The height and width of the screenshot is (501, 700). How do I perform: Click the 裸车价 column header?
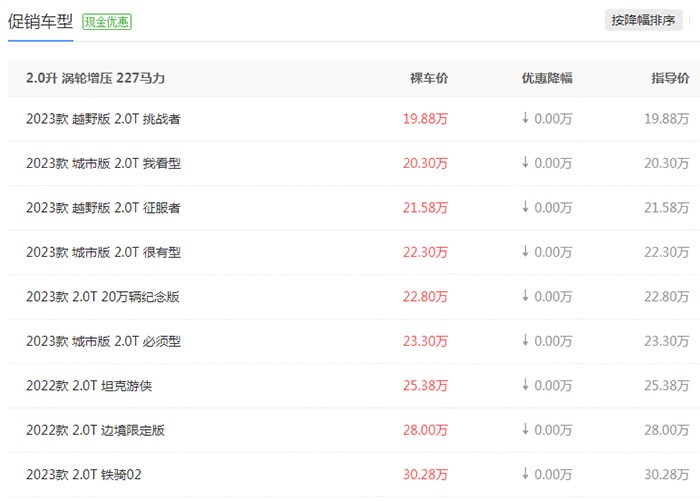coord(429,78)
